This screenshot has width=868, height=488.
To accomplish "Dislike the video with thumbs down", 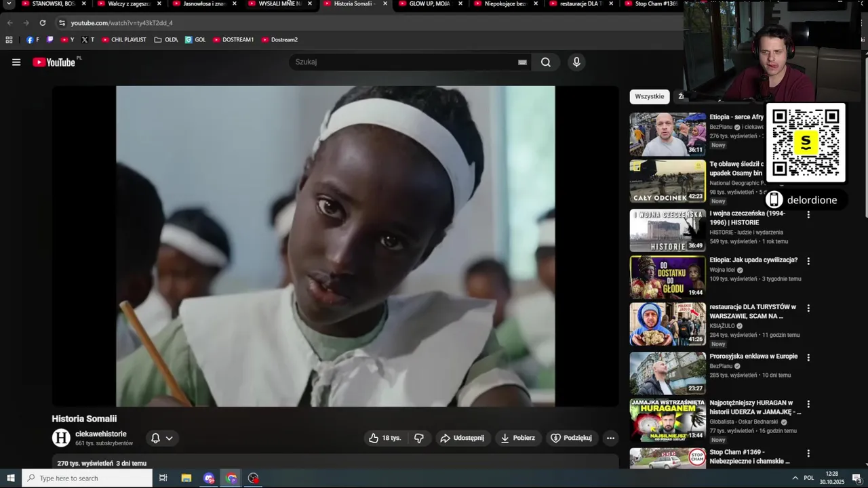I will point(419,438).
